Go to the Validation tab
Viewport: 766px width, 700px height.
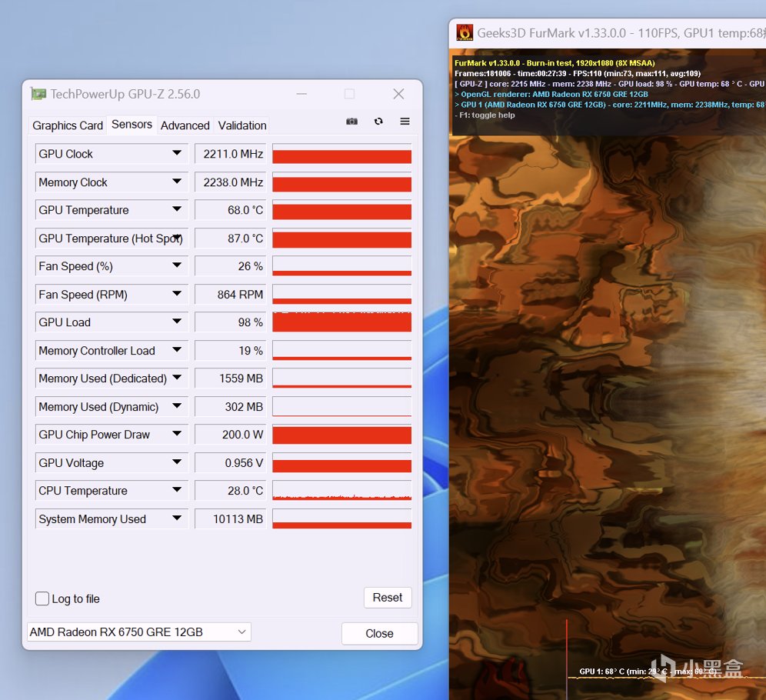pos(242,125)
